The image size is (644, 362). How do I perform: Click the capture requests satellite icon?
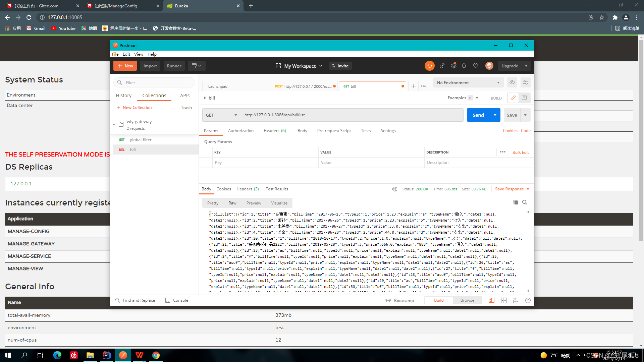pos(442,66)
